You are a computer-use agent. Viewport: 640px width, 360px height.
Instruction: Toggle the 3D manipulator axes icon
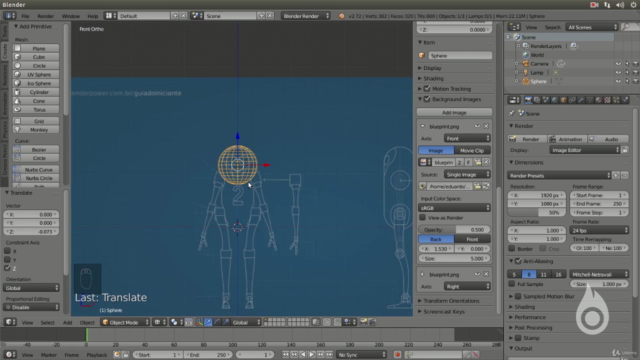tap(199, 322)
